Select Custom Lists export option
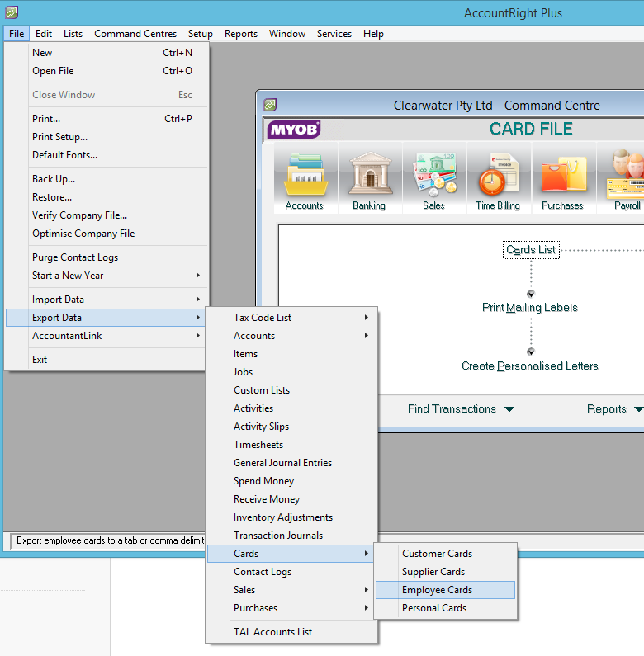 click(x=291, y=390)
